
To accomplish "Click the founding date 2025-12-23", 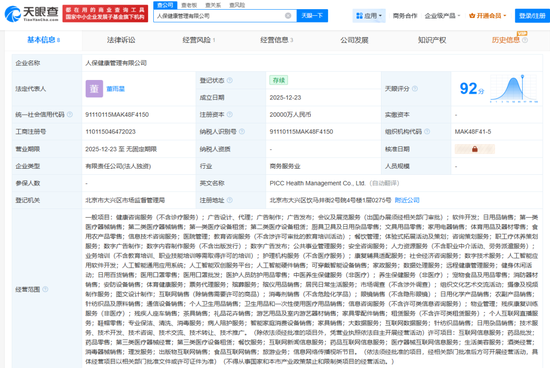I will (x=285, y=98).
